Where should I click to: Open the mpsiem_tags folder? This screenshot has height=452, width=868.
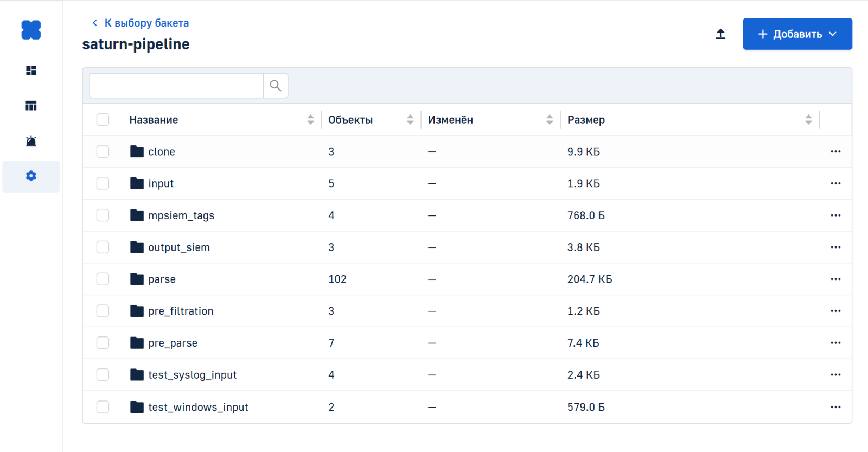point(181,215)
